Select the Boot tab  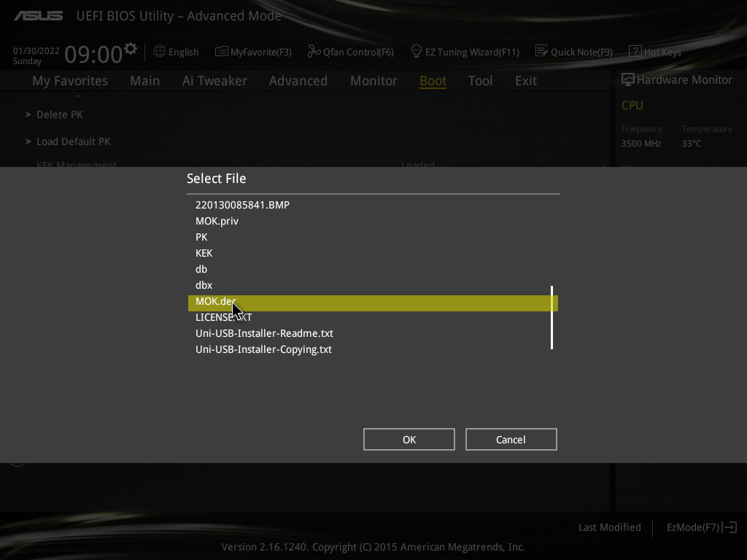pos(433,80)
